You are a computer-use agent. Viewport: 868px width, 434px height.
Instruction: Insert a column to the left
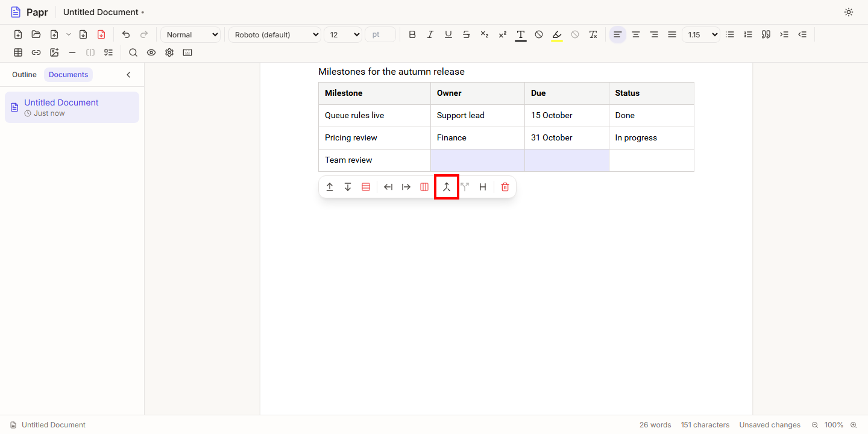388,187
